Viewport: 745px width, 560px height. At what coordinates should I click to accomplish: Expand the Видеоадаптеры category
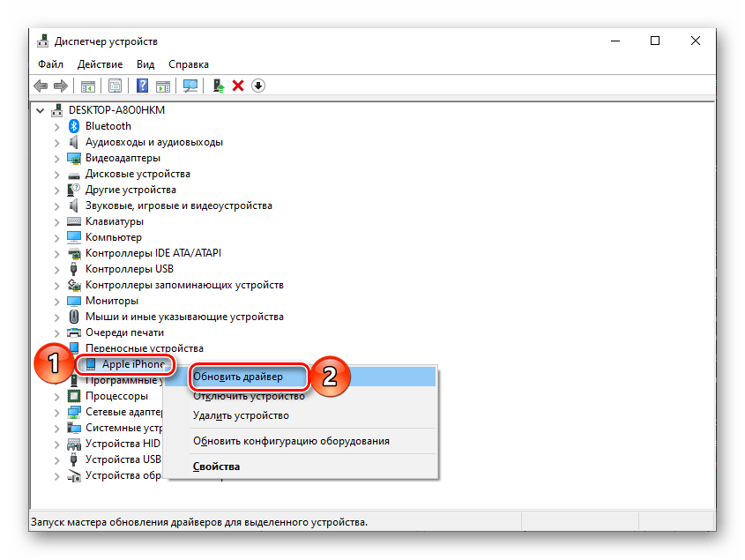pos(57,159)
